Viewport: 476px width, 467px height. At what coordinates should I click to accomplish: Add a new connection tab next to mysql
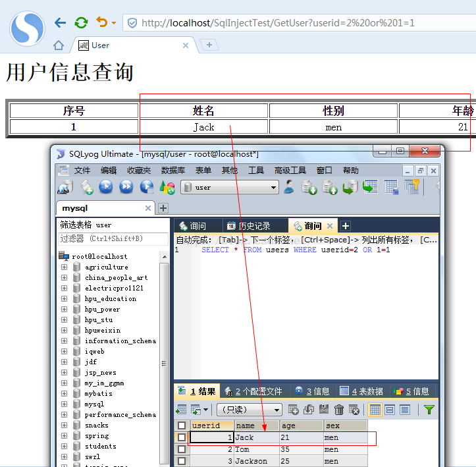[163, 208]
